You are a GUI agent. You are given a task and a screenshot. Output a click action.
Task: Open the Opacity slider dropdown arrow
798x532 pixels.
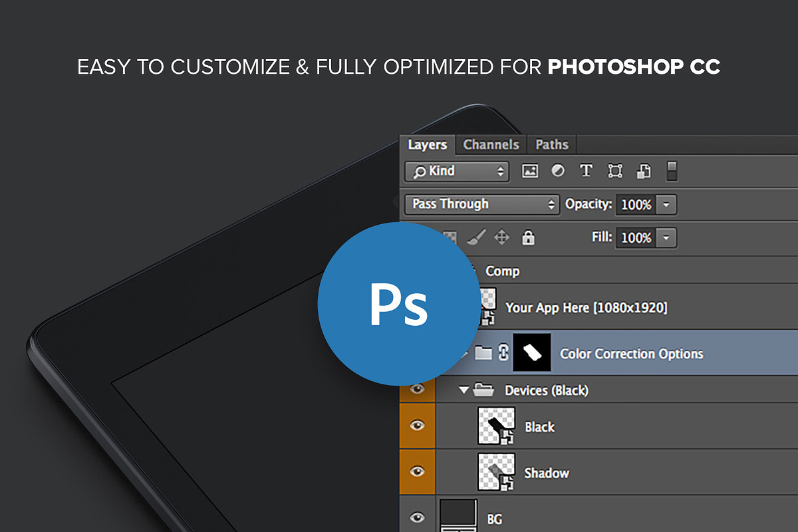click(x=666, y=205)
